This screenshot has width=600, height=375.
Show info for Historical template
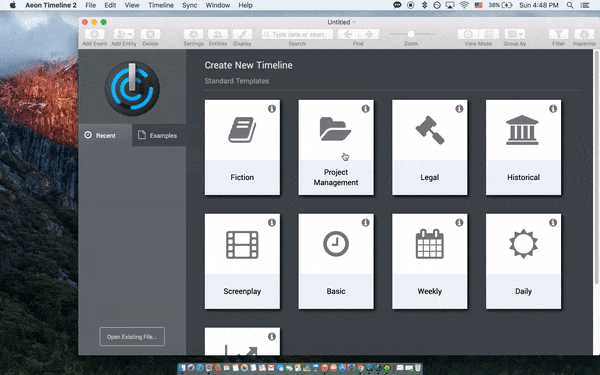click(x=553, y=109)
